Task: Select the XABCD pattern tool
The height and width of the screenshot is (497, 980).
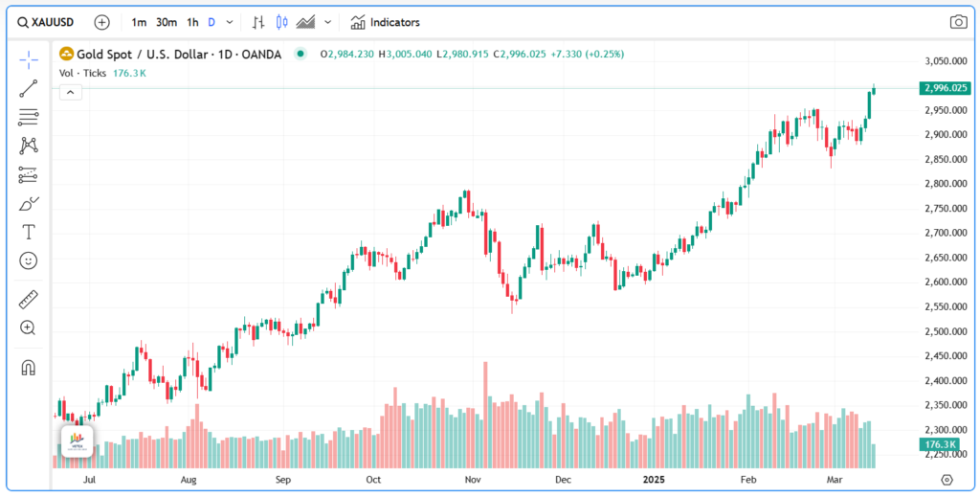Action: pyautogui.click(x=29, y=146)
